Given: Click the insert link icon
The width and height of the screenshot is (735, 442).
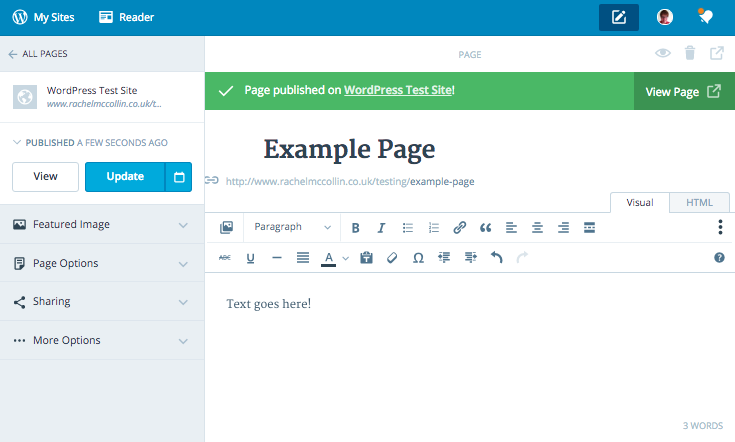Looking at the screenshot, I should tap(459, 227).
